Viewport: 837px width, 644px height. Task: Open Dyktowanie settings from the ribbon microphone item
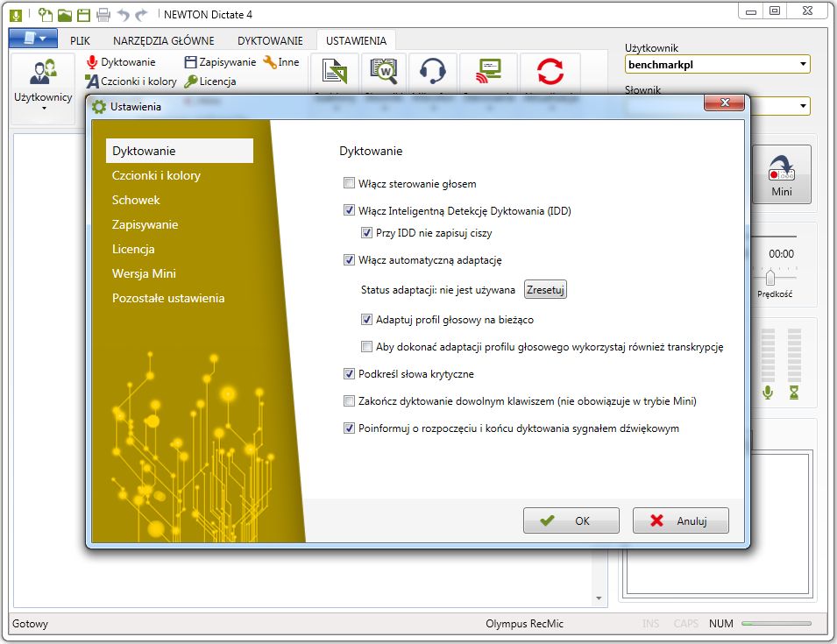pos(121,62)
